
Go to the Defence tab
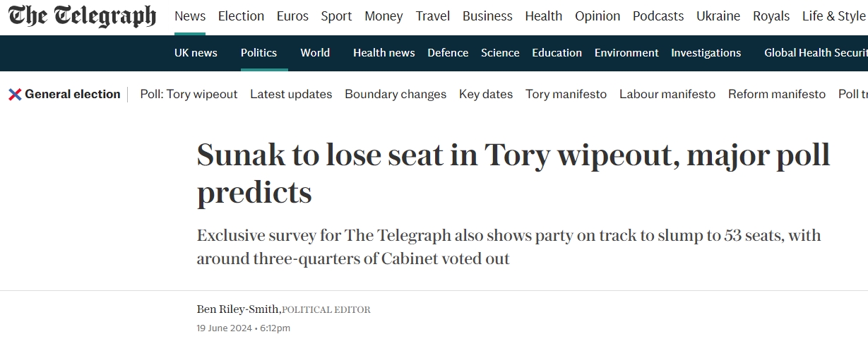point(448,53)
